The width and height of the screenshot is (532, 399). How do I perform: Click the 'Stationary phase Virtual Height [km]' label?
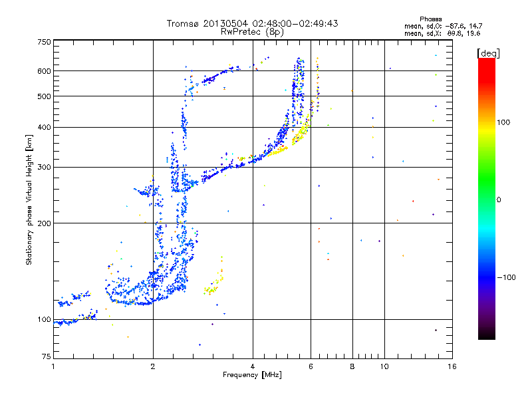tap(29, 199)
